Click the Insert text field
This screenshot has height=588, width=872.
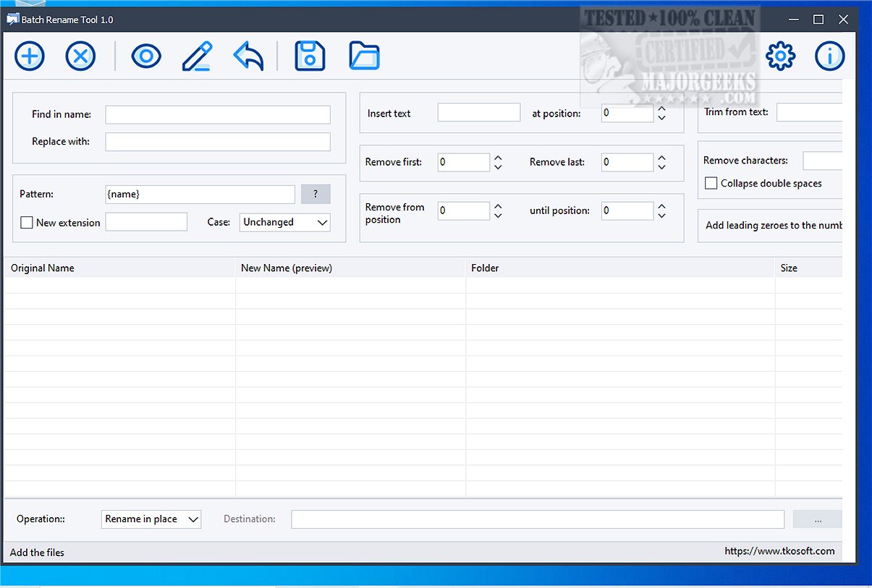(479, 112)
